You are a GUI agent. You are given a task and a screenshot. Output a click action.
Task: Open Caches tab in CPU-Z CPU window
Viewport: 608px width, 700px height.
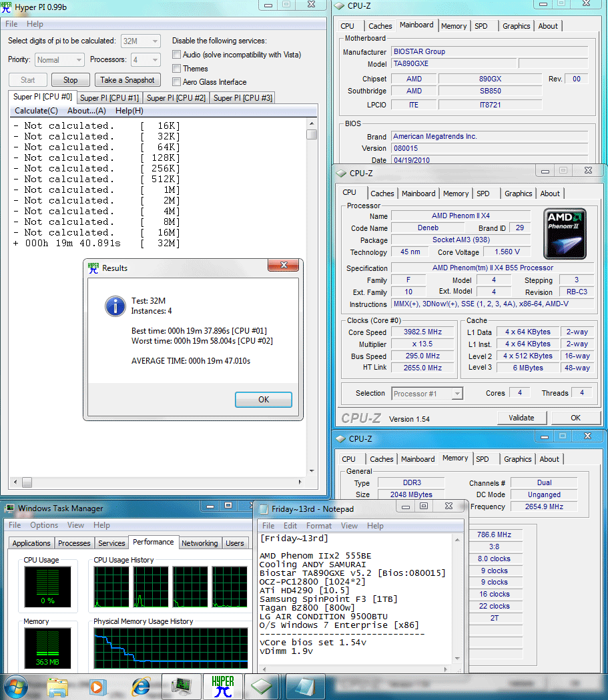coord(382,194)
